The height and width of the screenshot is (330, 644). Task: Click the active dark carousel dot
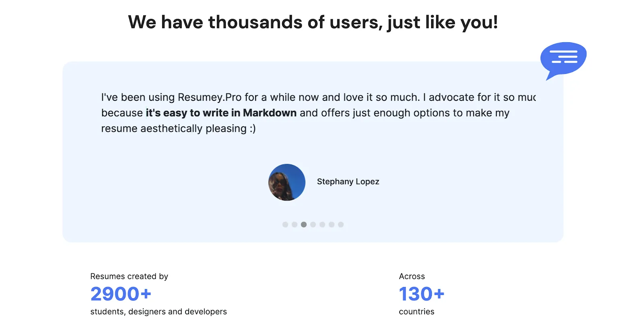click(304, 224)
